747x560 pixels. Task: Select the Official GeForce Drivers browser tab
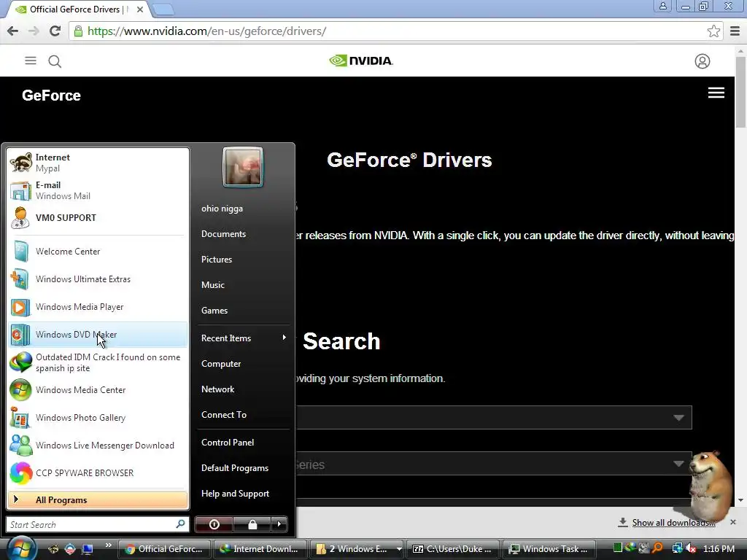(x=76, y=9)
